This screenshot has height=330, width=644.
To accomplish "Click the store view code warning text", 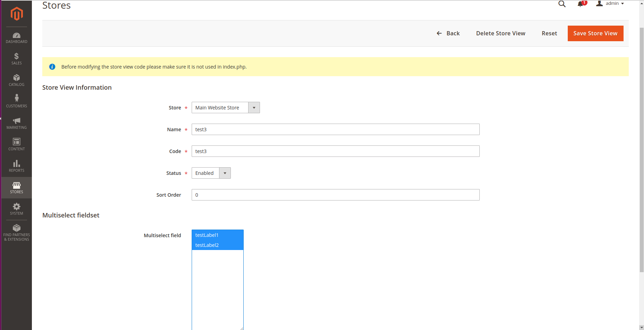I will click(x=154, y=67).
